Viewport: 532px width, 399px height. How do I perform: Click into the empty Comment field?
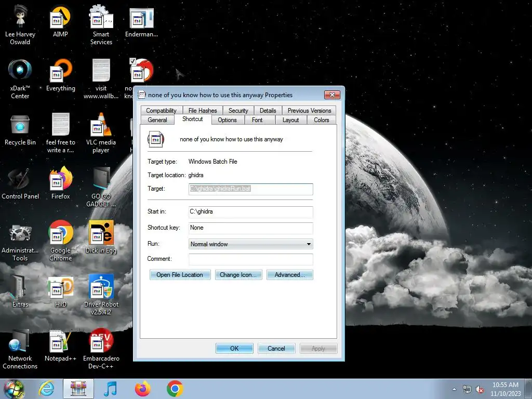pyautogui.click(x=251, y=259)
